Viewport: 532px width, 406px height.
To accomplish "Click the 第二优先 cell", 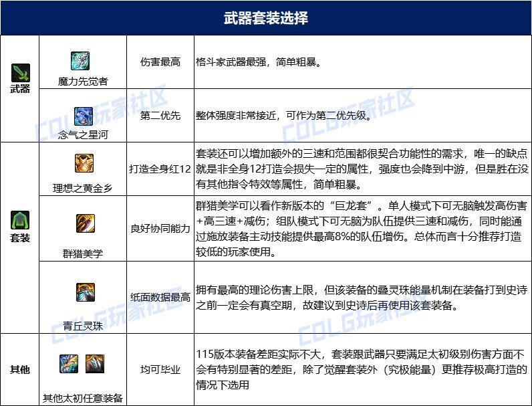I will coord(160,116).
